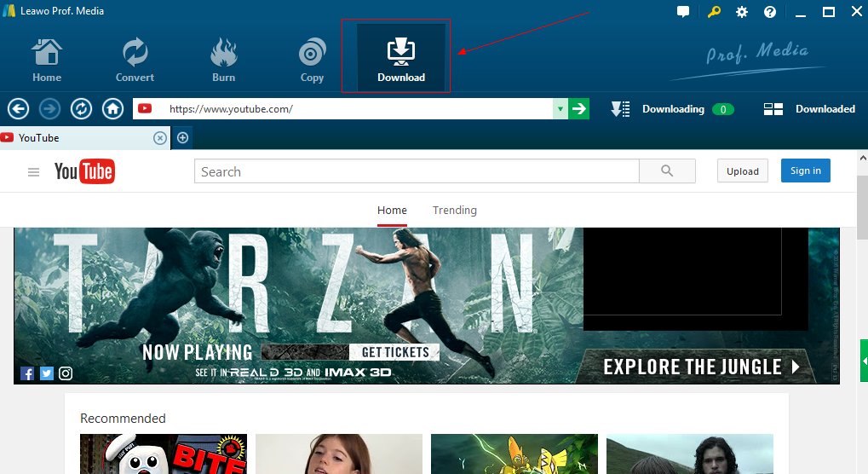Open the red-haired girl video thumbnail

pyautogui.click(x=339, y=454)
